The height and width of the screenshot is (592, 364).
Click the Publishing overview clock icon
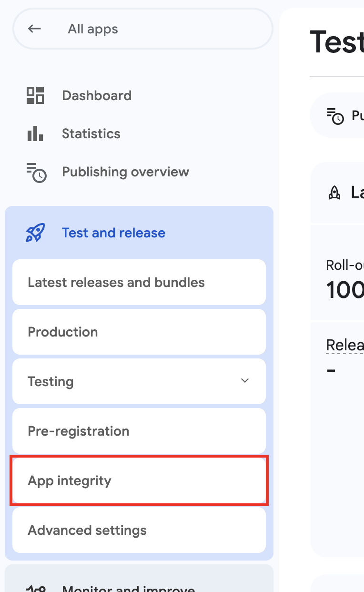click(x=36, y=173)
